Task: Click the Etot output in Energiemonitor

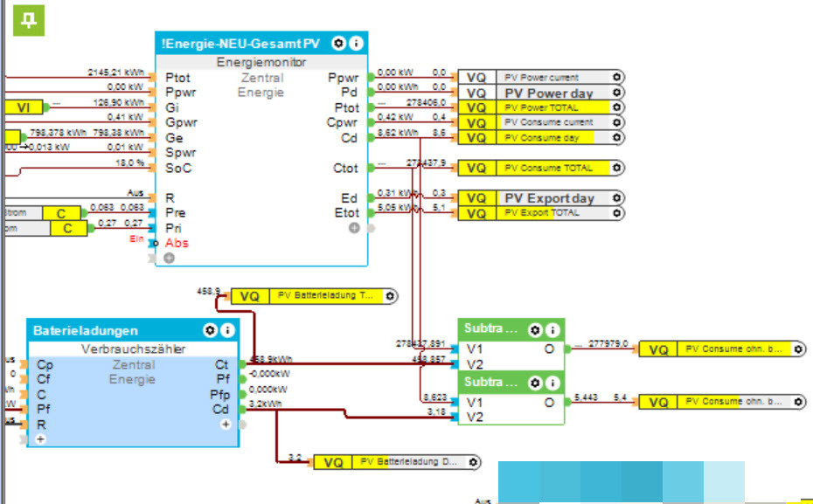Action: [x=347, y=213]
